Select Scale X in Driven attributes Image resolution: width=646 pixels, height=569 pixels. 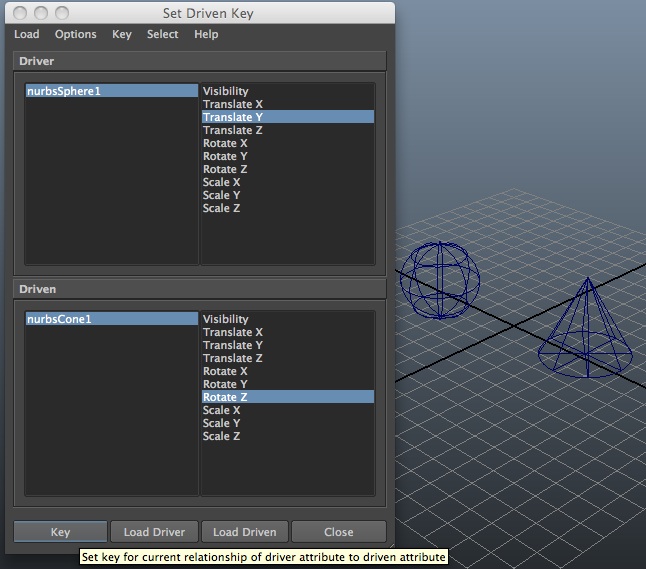tap(288, 410)
